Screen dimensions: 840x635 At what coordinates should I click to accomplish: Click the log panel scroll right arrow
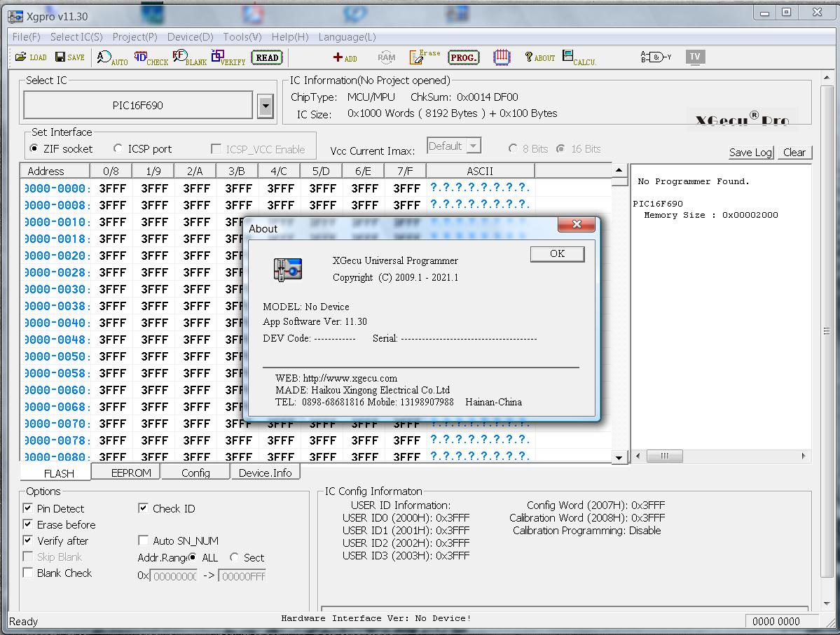click(x=804, y=456)
